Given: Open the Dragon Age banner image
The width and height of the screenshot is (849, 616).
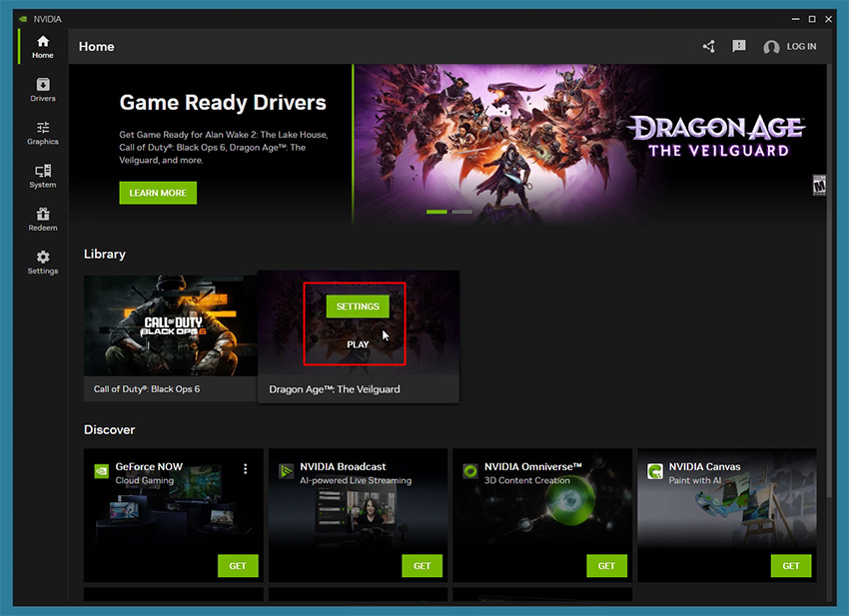Looking at the screenshot, I should (590, 144).
